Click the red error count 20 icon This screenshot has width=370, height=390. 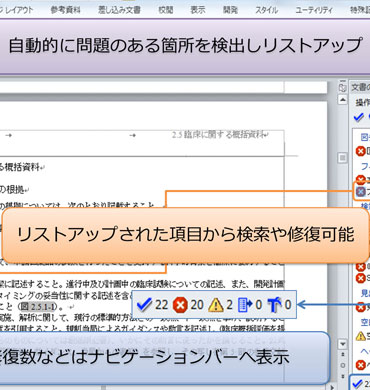180,305
